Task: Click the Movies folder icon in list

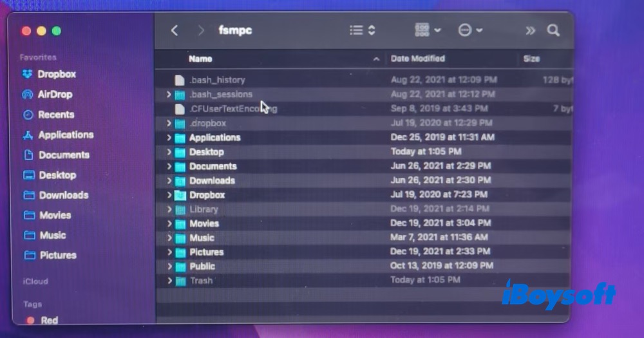Action: [x=180, y=224]
